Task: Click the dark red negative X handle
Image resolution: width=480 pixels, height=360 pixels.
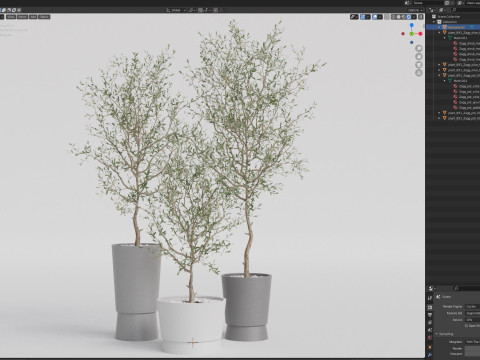Action: (403, 34)
